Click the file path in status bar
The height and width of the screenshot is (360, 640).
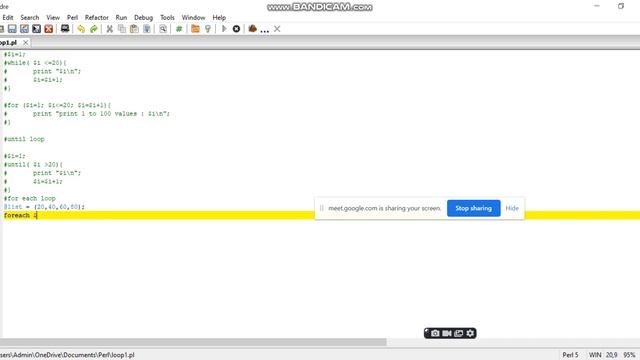click(67, 355)
